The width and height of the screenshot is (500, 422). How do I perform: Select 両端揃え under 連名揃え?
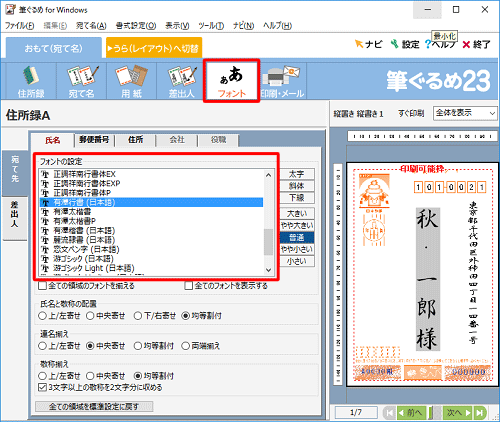185,346
